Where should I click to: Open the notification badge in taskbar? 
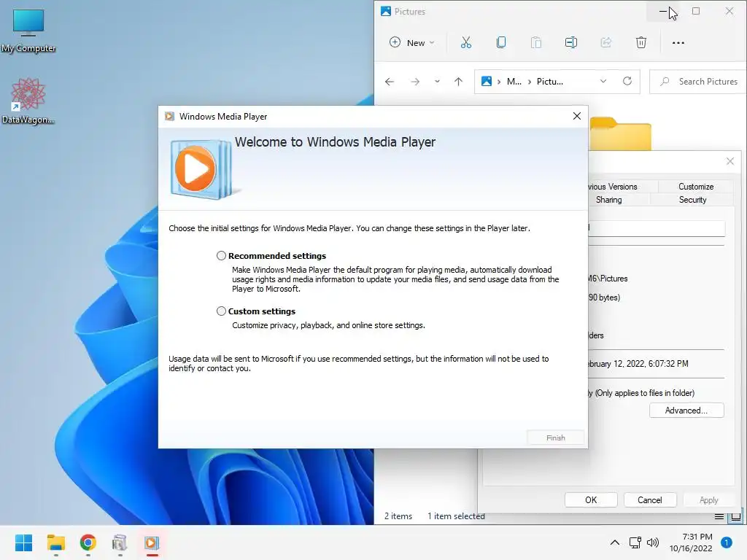tap(727, 542)
